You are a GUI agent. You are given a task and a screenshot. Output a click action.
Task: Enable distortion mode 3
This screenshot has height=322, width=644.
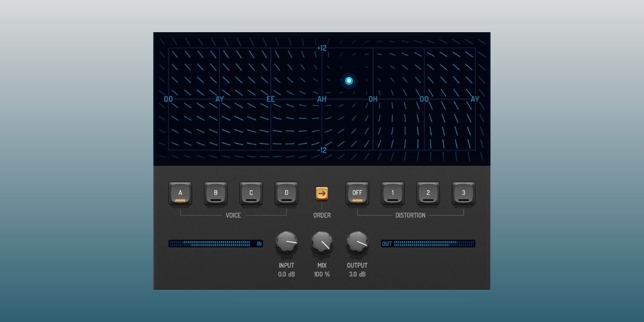click(464, 194)
